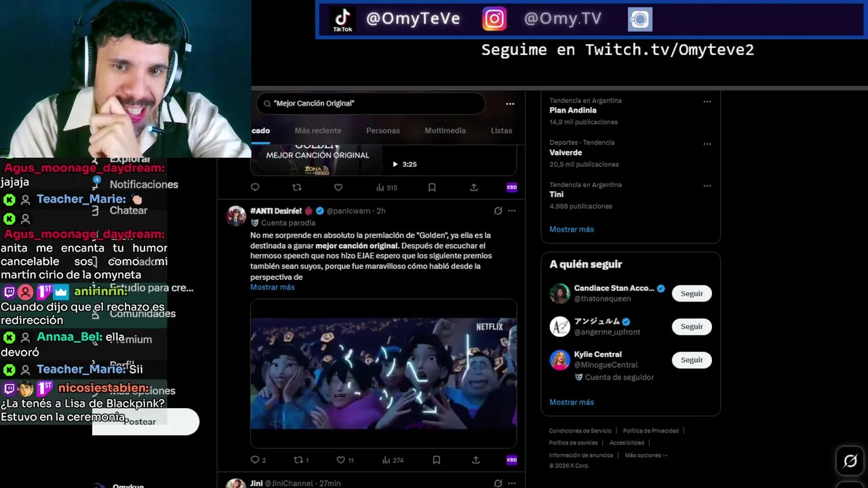
Task: Reply to panicwarn post with 2 replies
Action: click(x=258, y=460)
